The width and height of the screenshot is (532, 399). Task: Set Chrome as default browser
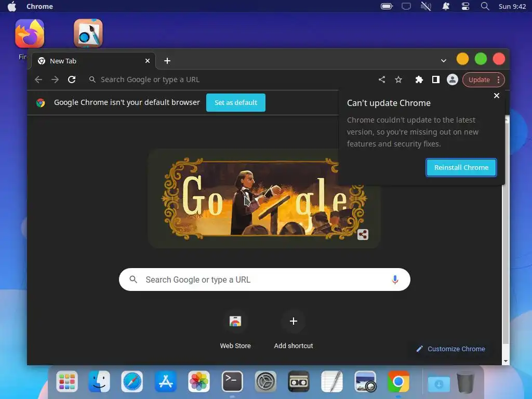[236, 102]
